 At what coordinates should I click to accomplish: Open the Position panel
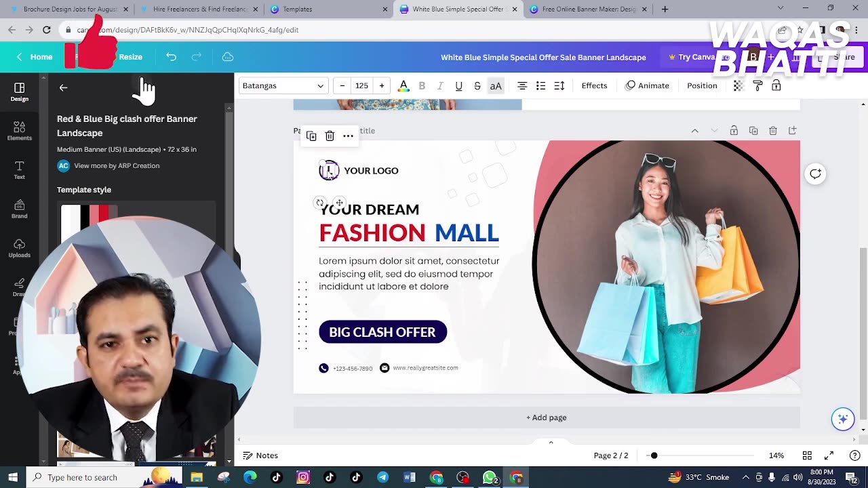click(x=702, y=85)
